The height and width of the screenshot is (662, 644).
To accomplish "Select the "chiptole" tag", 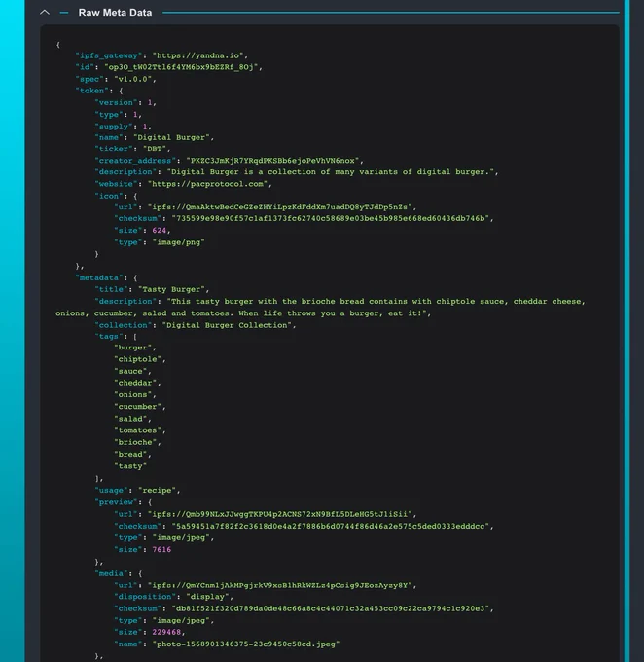I will pyautogui.click(x=137, y=359).
